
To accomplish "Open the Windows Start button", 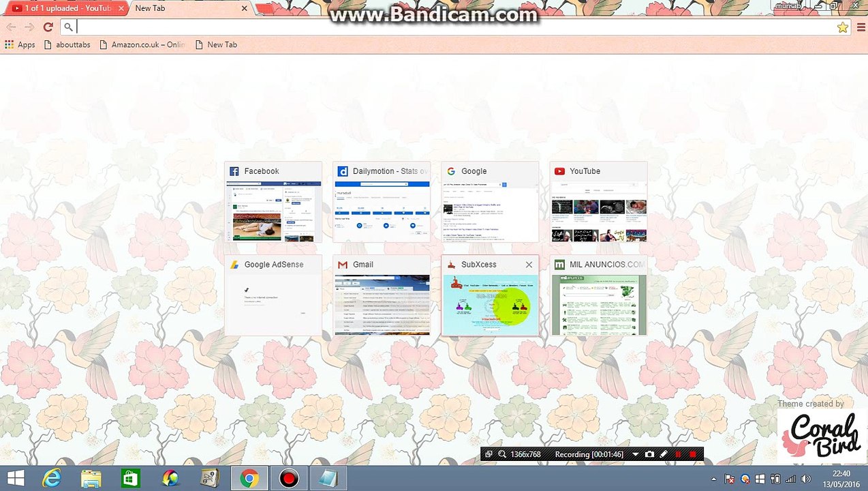I will tap(16, 479).
